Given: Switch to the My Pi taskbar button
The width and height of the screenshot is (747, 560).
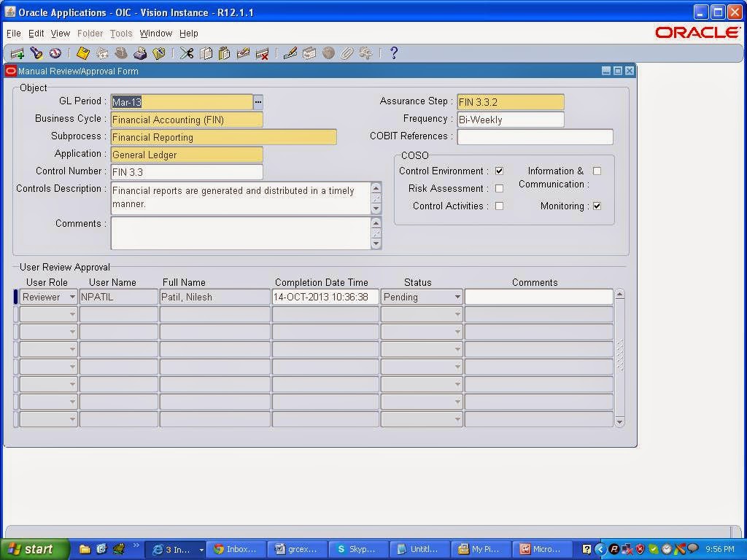Looking at the screenshot, I should pos(480,549).
